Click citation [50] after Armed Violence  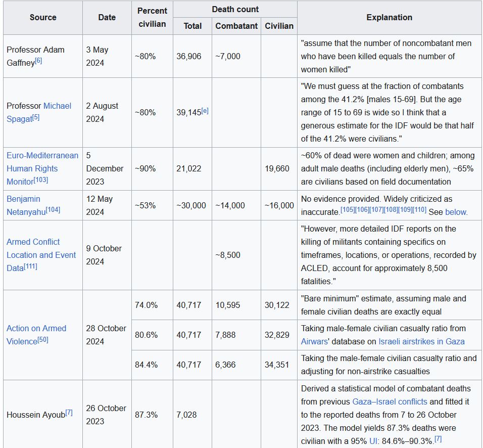(x=43, y=339)
